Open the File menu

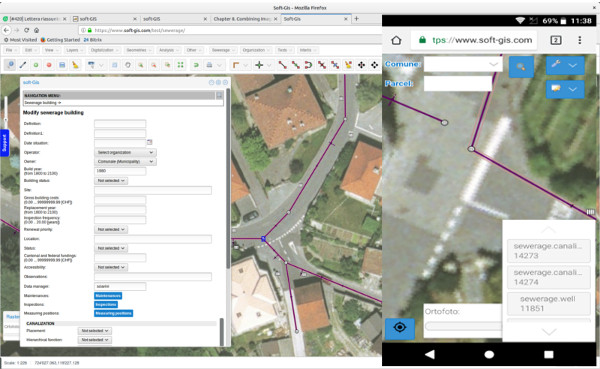click(x=11, y=50)
